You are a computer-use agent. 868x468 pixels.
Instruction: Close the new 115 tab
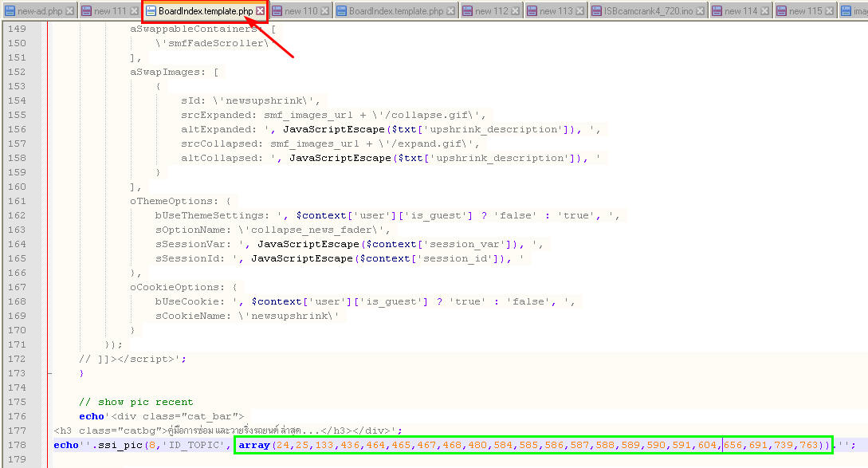(829, 11)
